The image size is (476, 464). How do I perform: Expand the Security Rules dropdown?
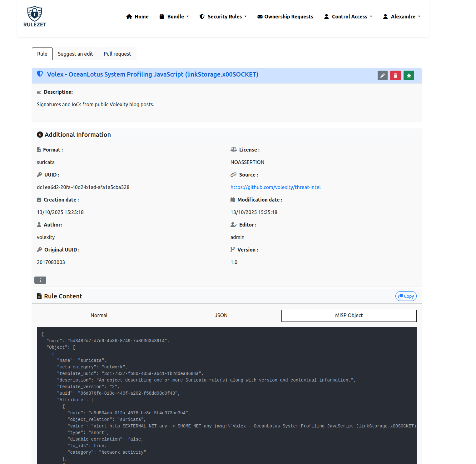(223, 17)
